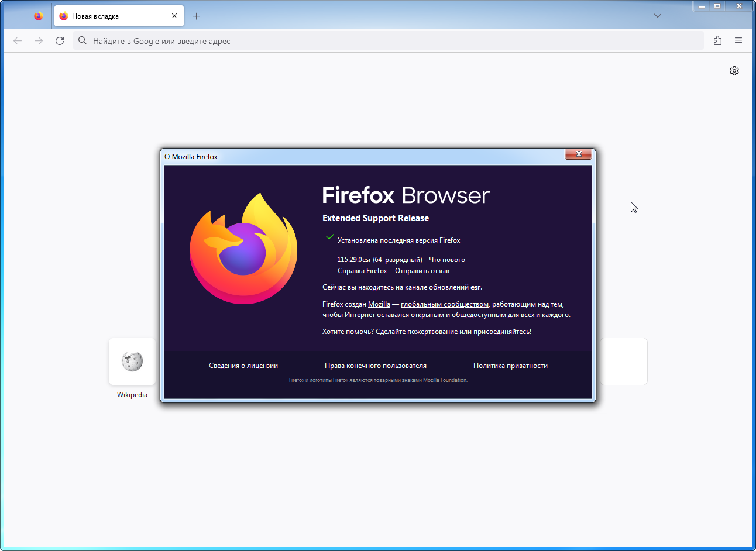Viewport: 756px width, 551px height.
Task: Follow the Mozilla link
Action: pos(379,304)
